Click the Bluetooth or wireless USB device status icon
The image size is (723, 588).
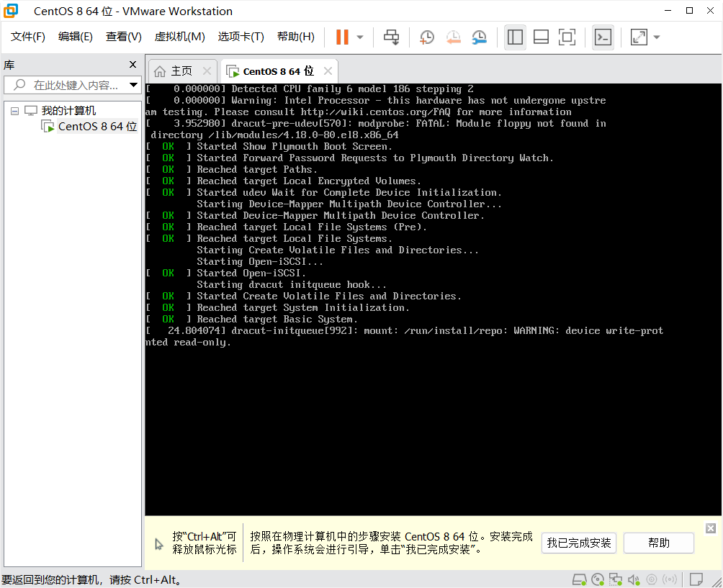pyautogui.click(x=670, y=579)
